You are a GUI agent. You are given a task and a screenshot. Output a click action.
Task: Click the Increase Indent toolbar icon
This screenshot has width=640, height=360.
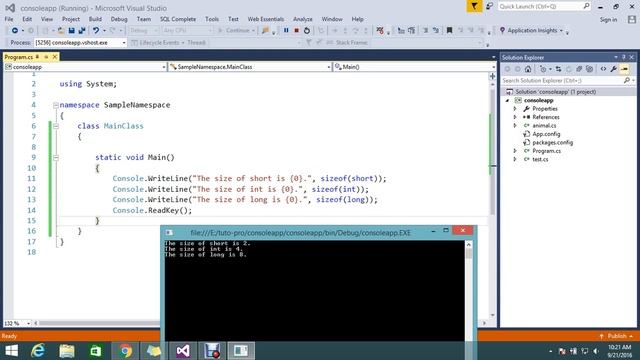click(x=425, y=31)
